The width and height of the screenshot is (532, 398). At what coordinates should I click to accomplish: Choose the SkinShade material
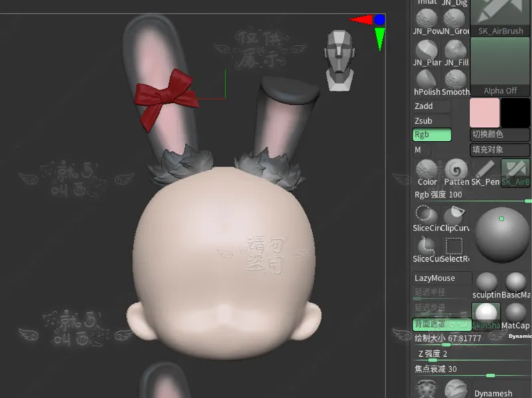[486, 317]
